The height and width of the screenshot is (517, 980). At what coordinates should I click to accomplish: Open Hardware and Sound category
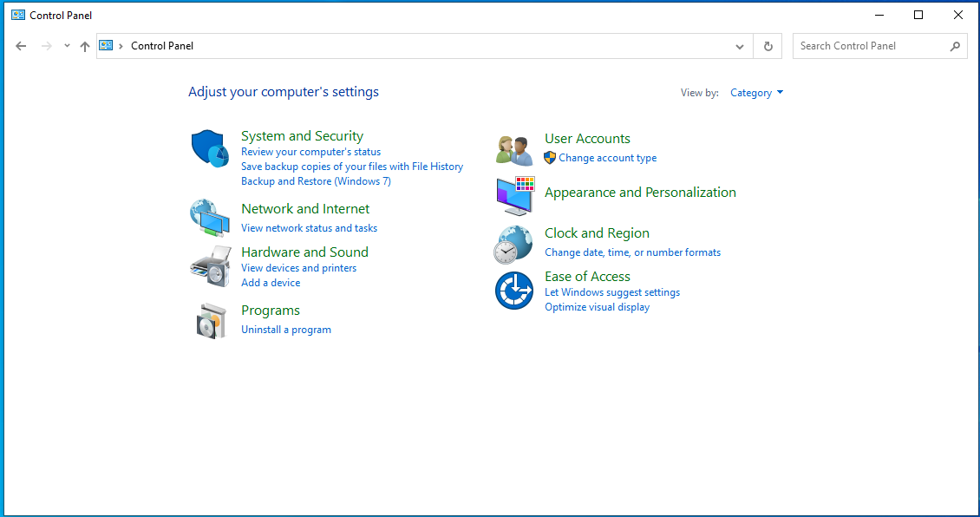[x=304, y=252]
